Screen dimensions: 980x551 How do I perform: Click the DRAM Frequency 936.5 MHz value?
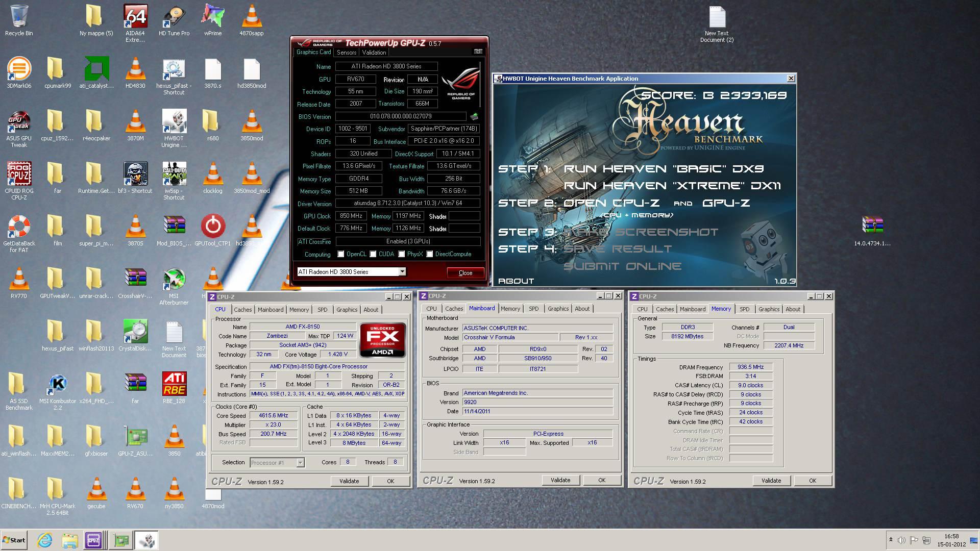tap(751, 367)
